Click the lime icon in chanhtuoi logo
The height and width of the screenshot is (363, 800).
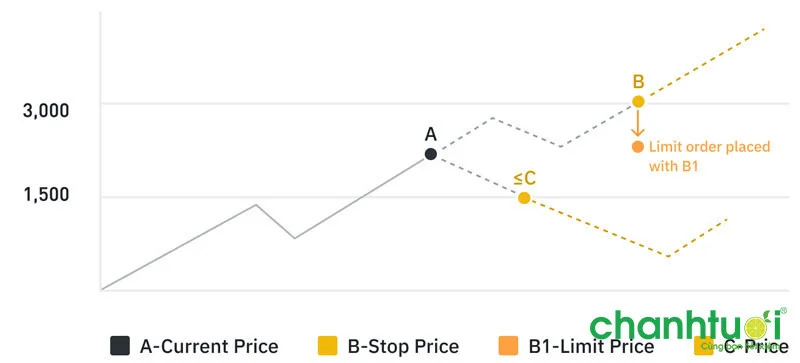(x=754, y=327)
